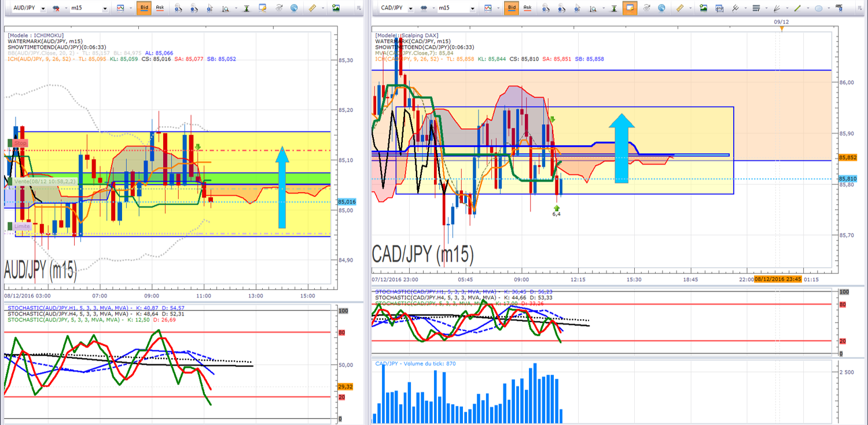Select the green trend line drawing tool
Image resolution: width=868 pixels, height=425 pixels.
click(x=797, y=8)
